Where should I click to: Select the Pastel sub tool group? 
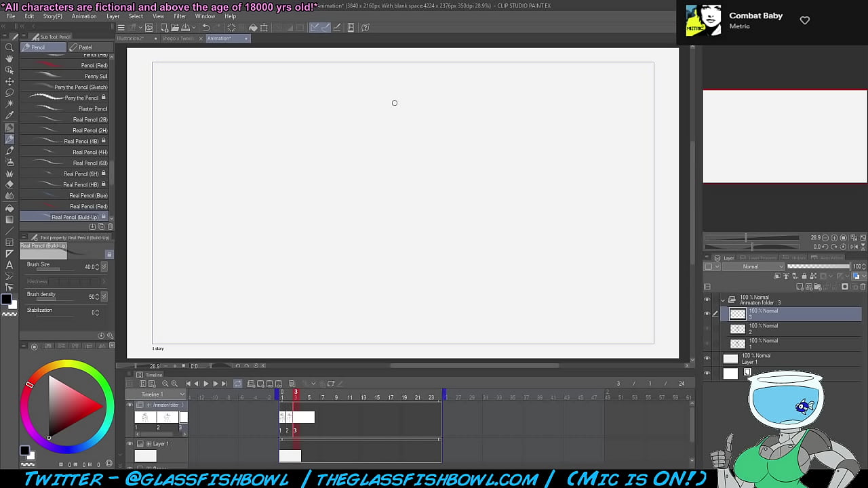coord(85,47)
